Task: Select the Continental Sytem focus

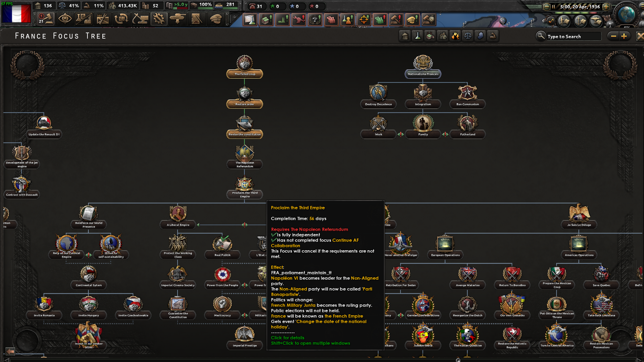Action: [88, 278]
